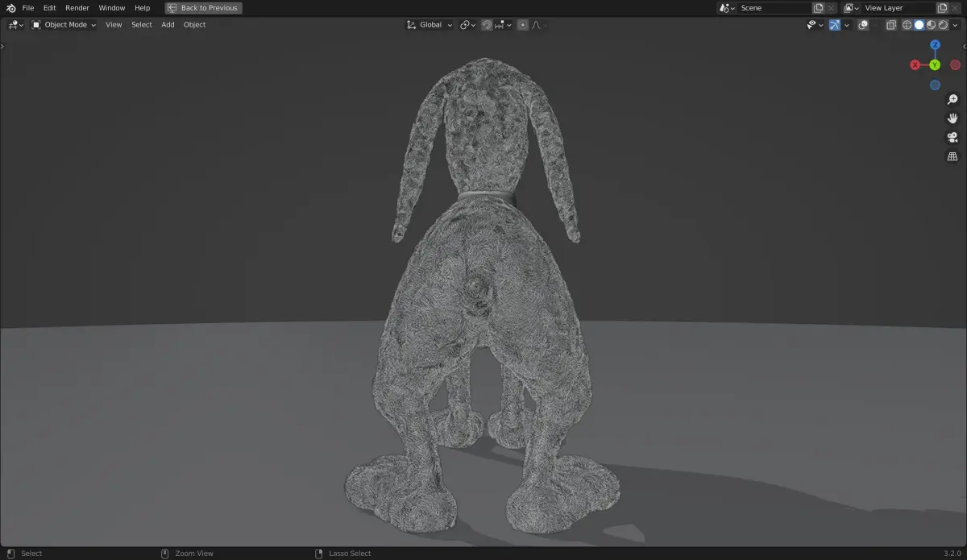967x560 pixels.
Task: Toggle the snap magnet icon
Action: coord(487,25)
